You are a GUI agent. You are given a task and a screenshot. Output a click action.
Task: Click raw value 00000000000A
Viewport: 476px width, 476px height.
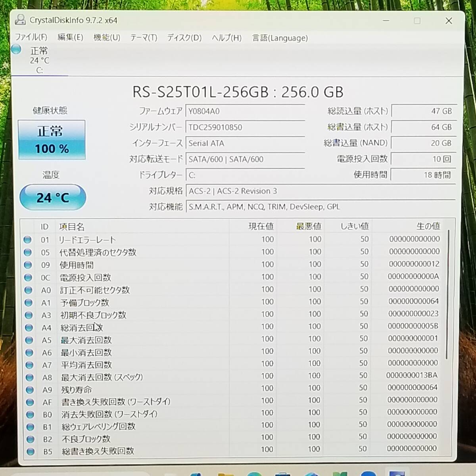(x=413, y=276)
